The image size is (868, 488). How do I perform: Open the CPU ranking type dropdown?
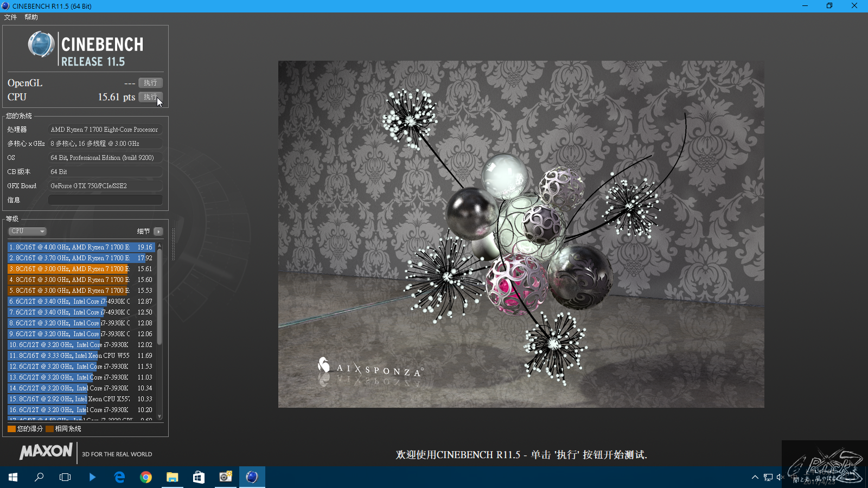pos(27,232)
